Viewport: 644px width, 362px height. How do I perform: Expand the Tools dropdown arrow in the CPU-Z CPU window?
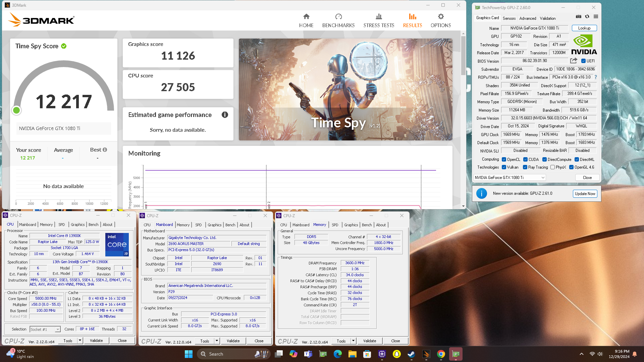click(80, 341)
